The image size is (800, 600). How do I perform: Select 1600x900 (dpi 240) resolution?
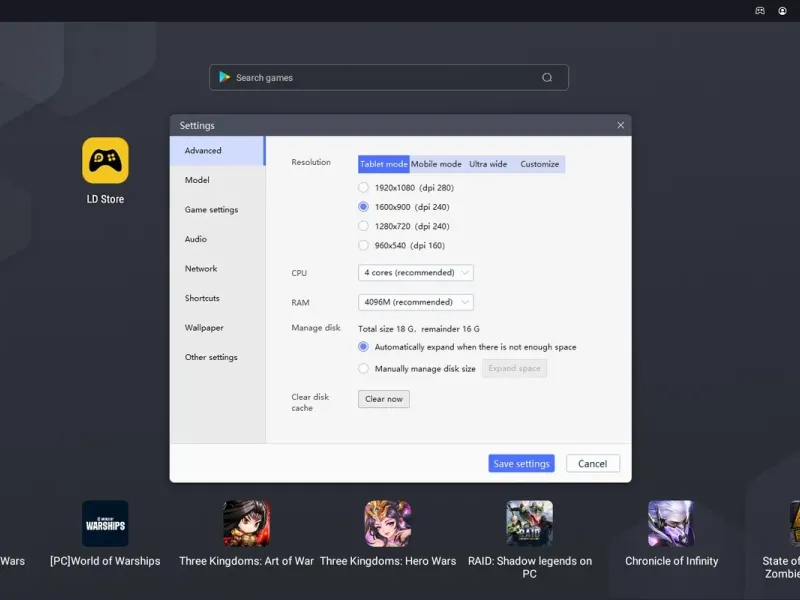[x=363, y=207]
